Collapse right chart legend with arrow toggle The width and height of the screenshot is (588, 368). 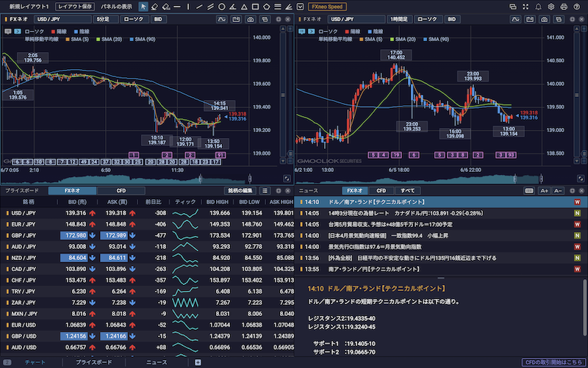tap(312, 32)
